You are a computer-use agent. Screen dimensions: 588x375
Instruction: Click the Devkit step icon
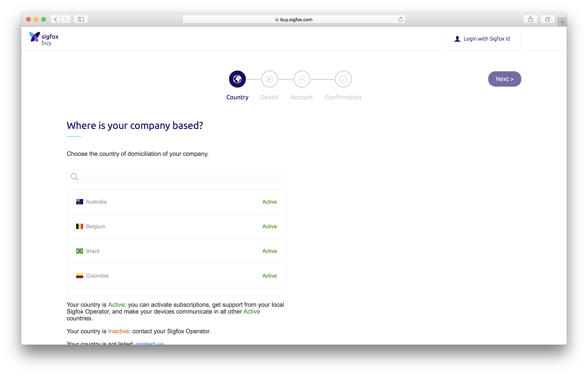pos(269,79)
